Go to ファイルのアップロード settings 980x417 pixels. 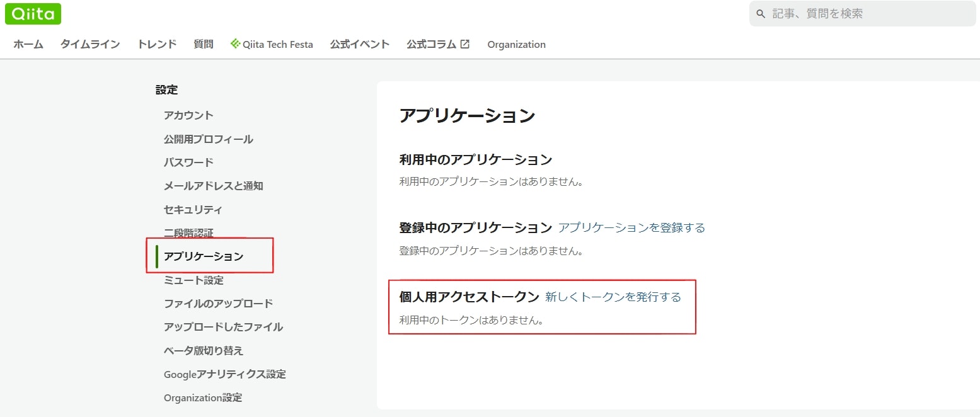pyautogui.click(x=219, y=304)
